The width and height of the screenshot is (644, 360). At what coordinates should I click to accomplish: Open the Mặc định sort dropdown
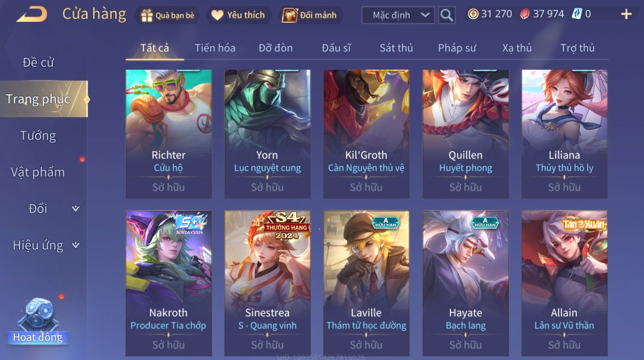[398, 15]
